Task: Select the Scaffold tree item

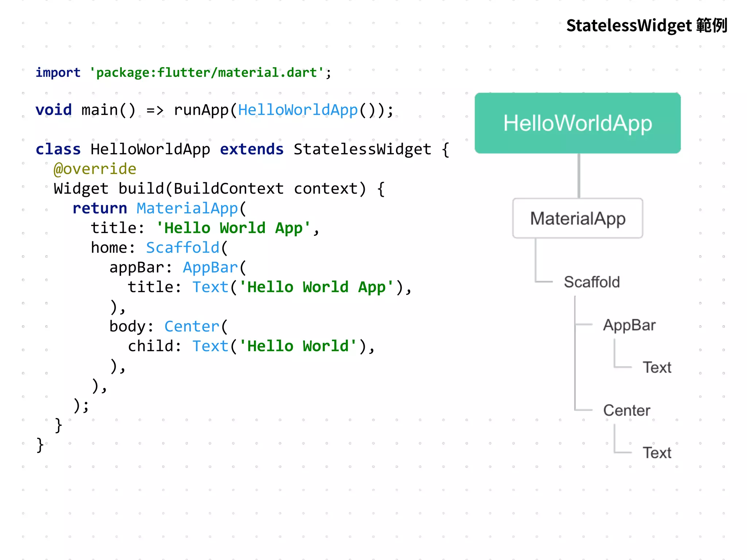Action: point(592,282)
